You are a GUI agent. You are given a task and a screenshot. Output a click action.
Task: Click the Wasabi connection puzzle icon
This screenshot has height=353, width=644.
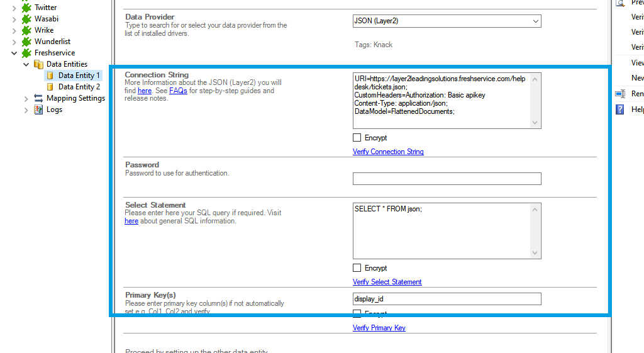[x=26, y=19]
